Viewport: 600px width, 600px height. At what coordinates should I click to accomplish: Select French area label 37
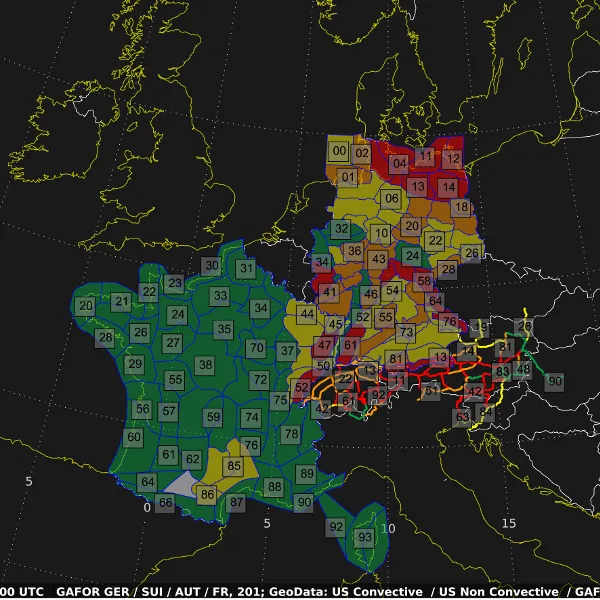[287, 351]
